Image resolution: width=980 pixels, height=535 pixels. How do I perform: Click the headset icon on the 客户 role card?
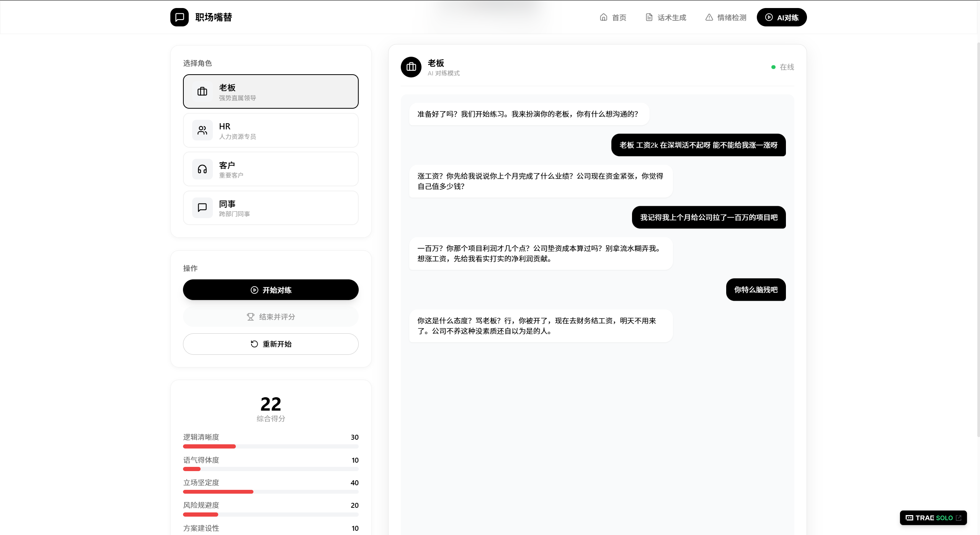click(202, 169)
